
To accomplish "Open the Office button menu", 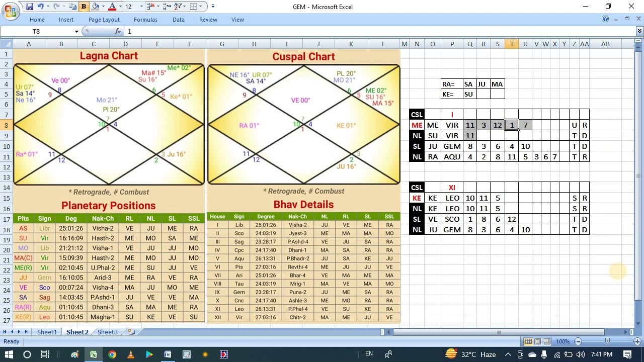I will click(x=10, y=10).
